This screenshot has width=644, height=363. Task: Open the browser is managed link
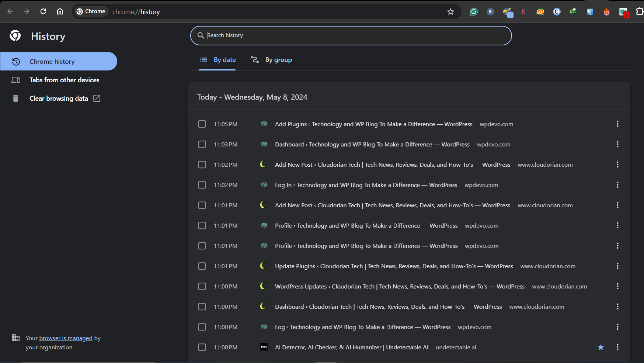coord(66,338)
